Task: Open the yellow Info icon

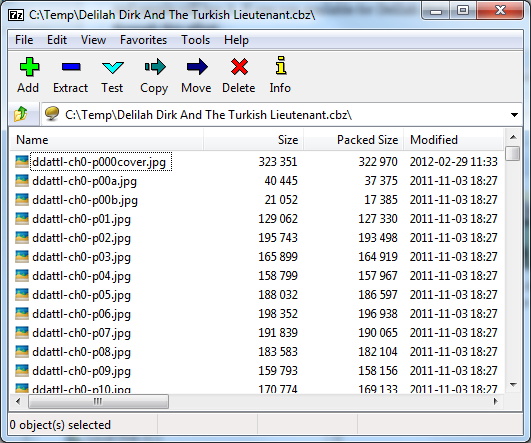Action: point(280,65)
